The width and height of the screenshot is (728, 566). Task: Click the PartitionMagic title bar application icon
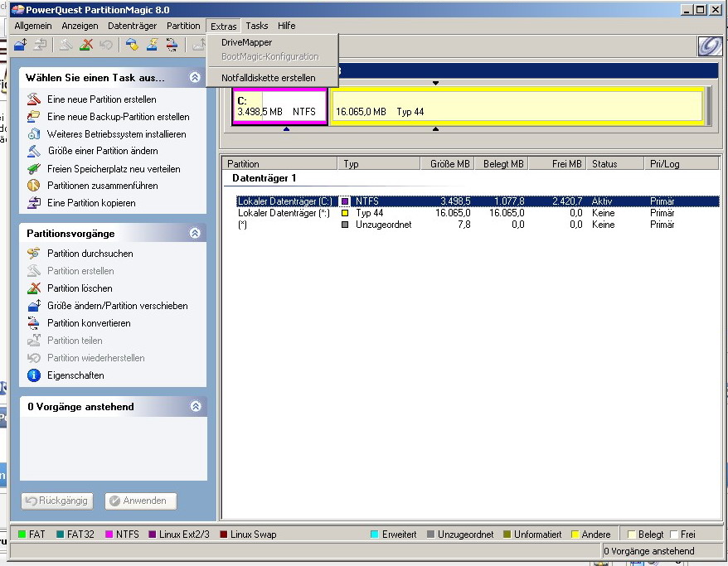point(18,10)
